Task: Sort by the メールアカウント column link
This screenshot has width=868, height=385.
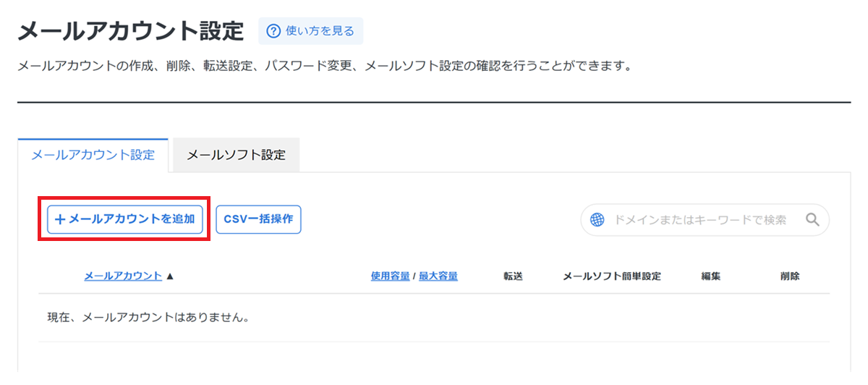Action: coord(123,276)
